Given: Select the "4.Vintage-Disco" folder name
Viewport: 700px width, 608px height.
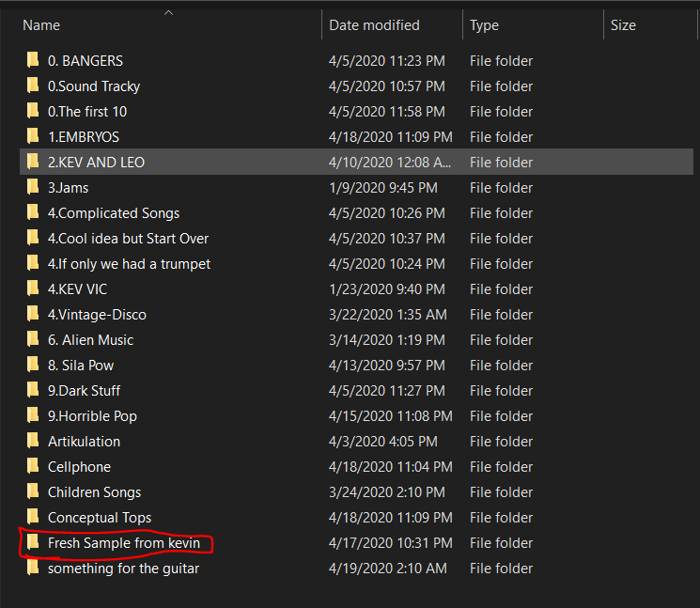Looking at the screenshot, I should pos(98,315).
